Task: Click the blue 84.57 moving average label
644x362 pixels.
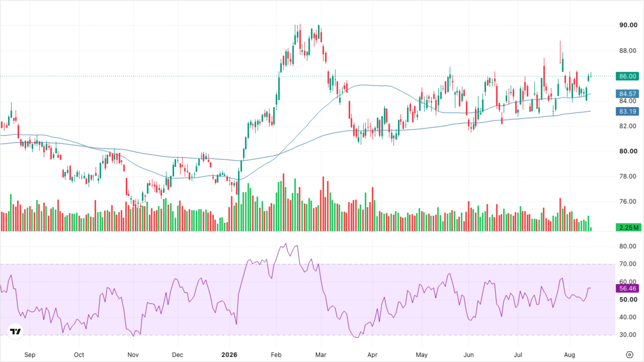Action: pyautogui.click(x=627, y=94)
